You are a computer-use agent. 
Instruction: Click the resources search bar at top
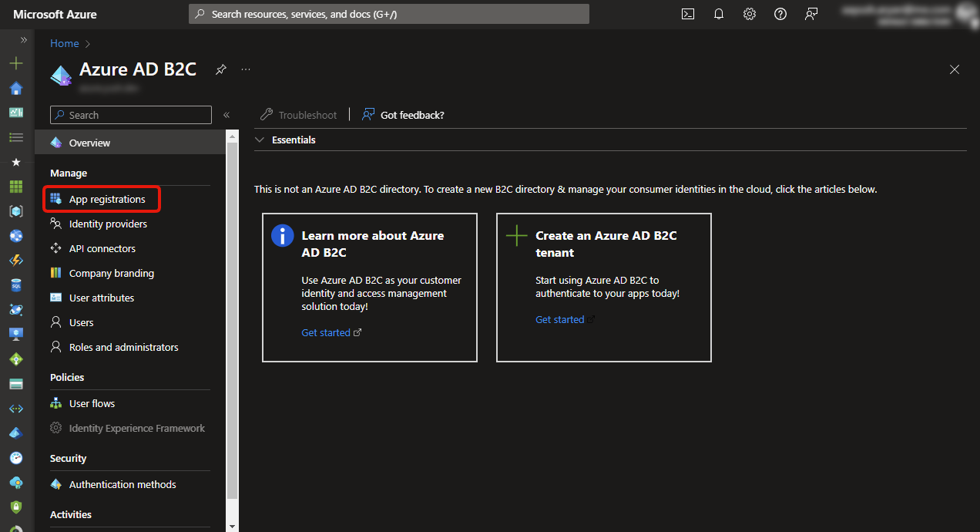pos(388,13)
